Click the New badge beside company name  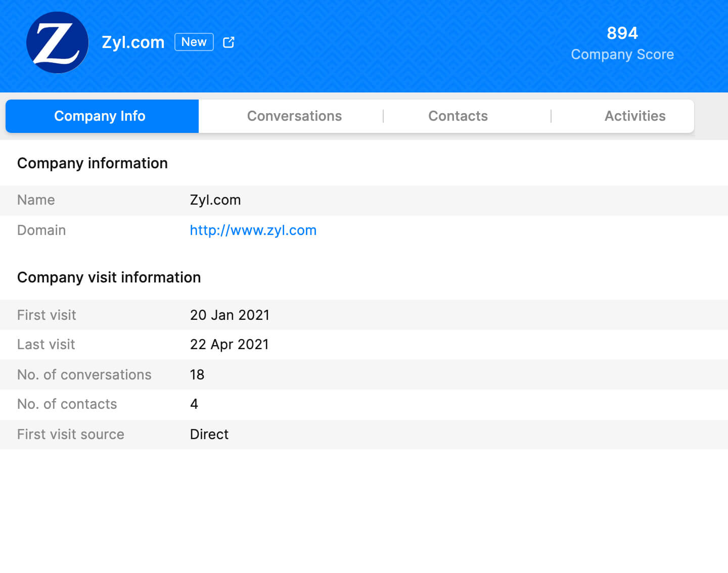[194, 42]
